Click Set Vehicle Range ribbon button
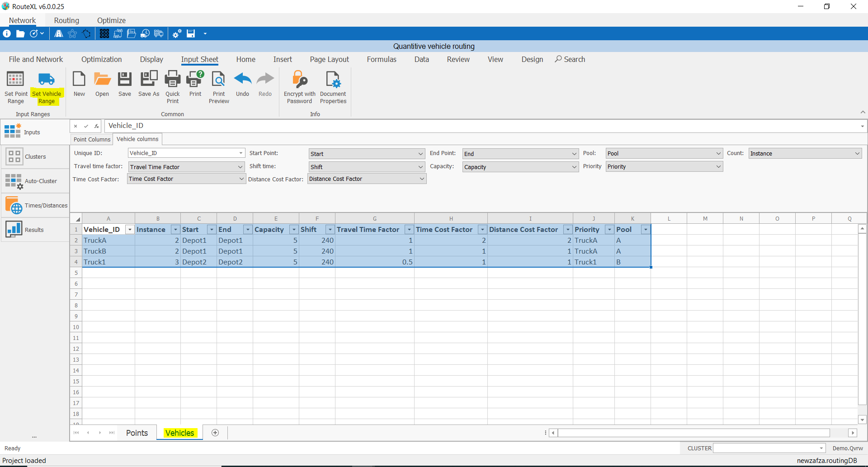 click(46, 88)
